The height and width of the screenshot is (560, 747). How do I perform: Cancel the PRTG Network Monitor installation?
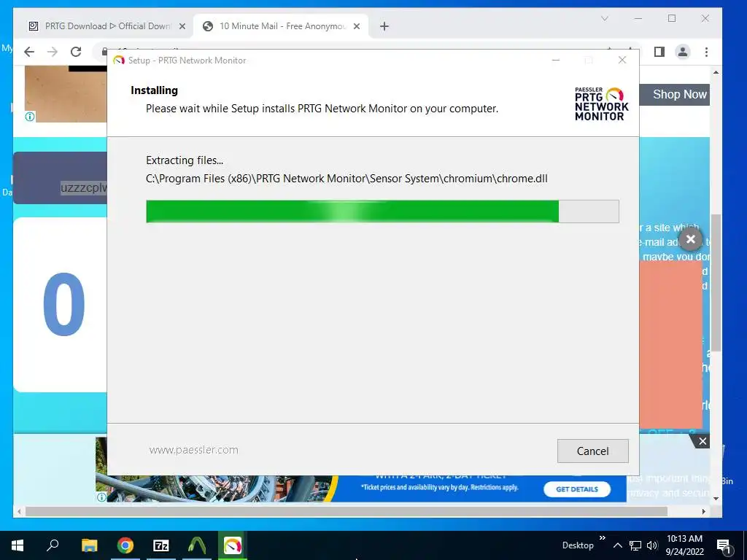click(592, 451)
